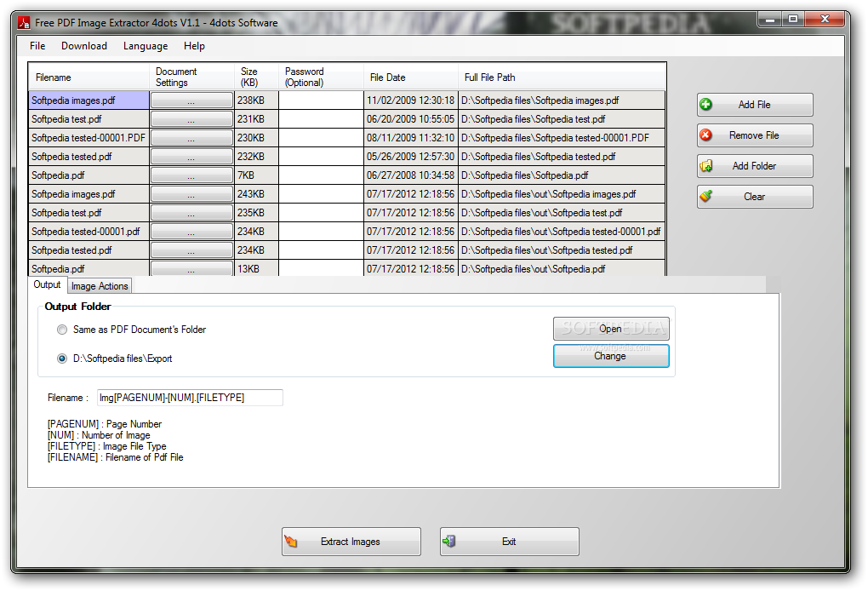
Task: Open Document Settings for 243KB Softpedia images.pdf
Action: 191,194
